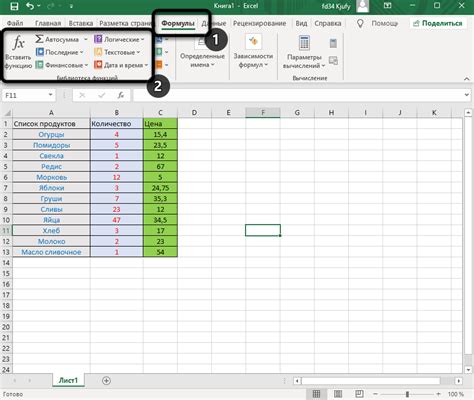474x400 pixels.
Task: Open the Name Box dropdown arrow
Action: (x=50, y=95)
